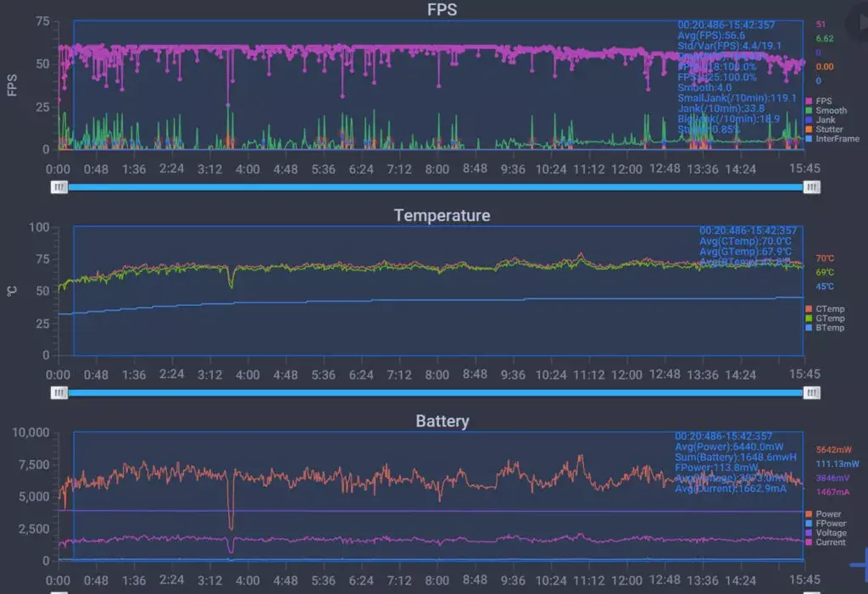Toggle the FPS series in the legend
Image resolution: width=868 pixels, height=594 pixels.
coord(819,101)
